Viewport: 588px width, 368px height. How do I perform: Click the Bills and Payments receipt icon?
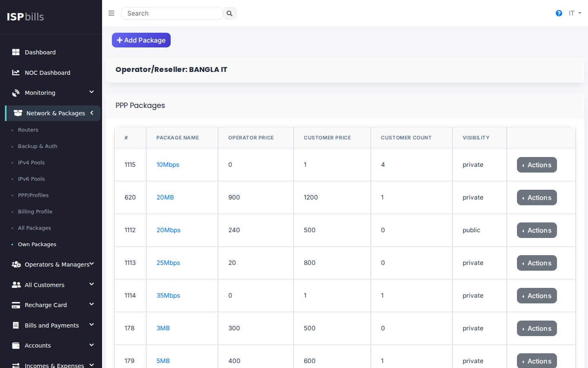[16, 325]
